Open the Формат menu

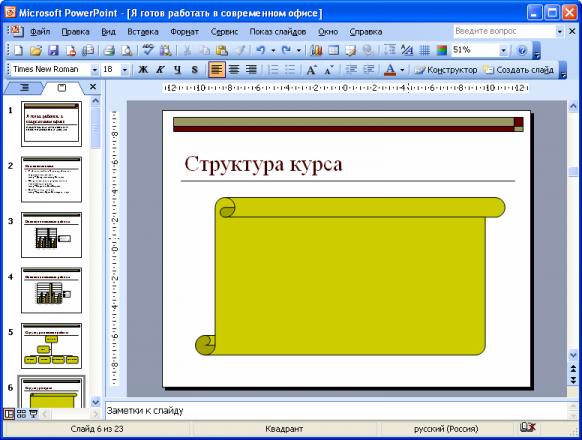184,32
